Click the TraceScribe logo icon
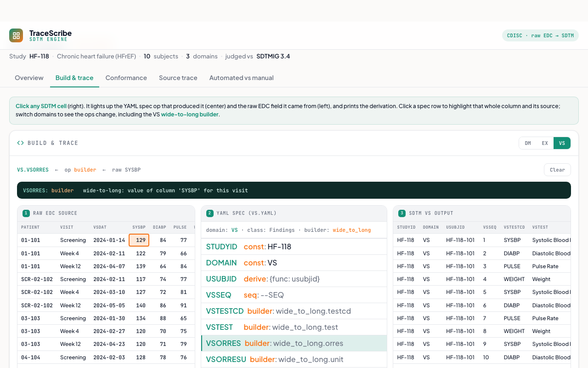 (x=16, y=35)
